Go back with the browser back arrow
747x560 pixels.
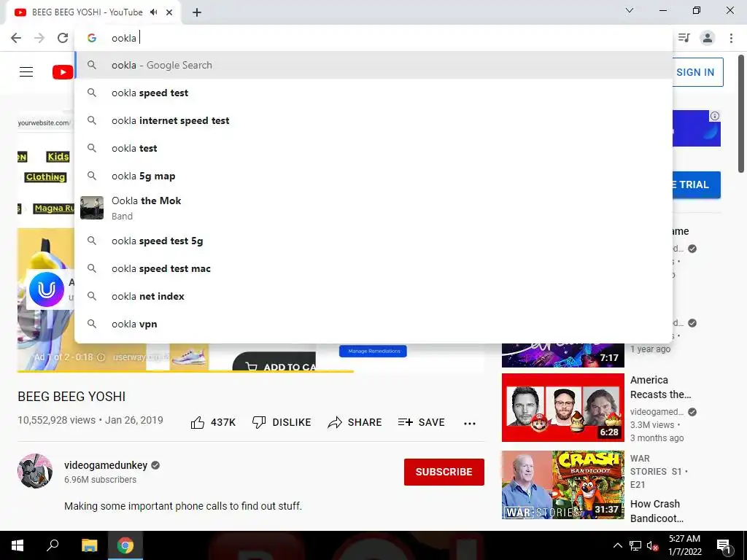[16, 38]
